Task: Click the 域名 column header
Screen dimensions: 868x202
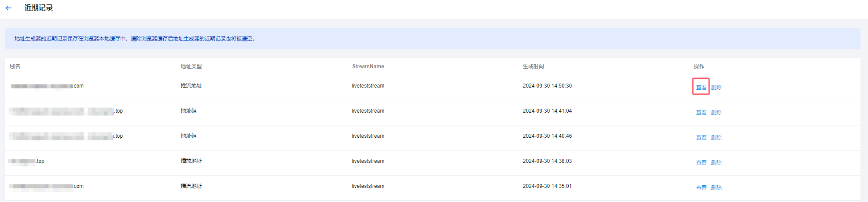Action: coord(15,66)
